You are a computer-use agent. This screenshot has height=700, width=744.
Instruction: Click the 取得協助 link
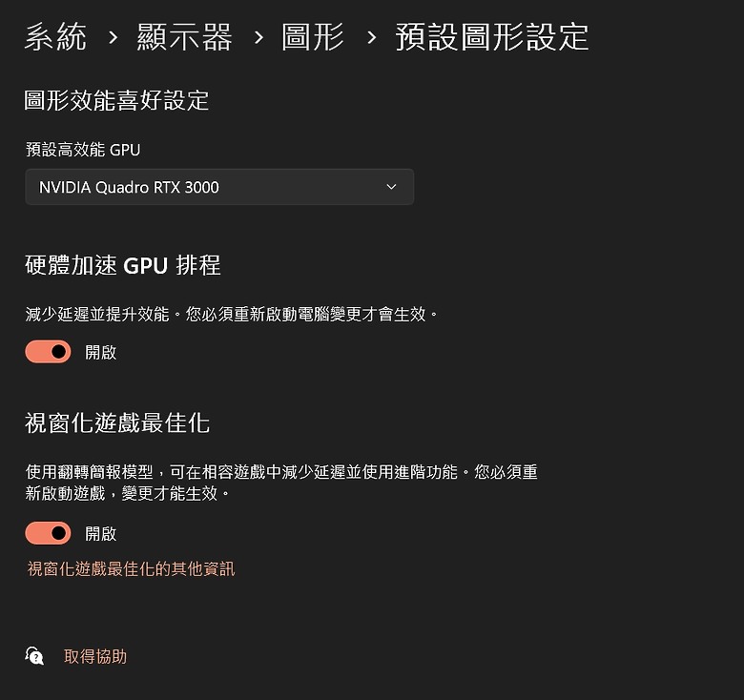[94, 656]
